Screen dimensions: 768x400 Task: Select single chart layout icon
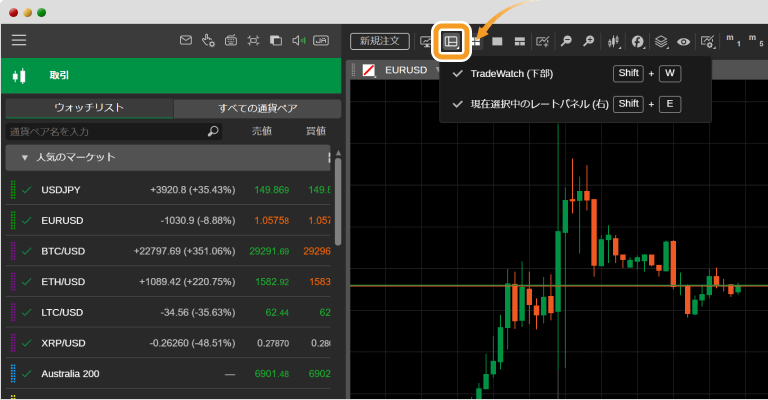(x=497, y=42)
